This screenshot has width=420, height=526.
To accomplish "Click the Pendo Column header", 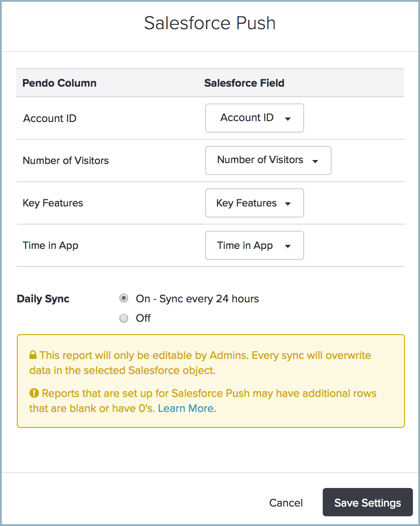I will pyautogui.click(x=59, y=83).
